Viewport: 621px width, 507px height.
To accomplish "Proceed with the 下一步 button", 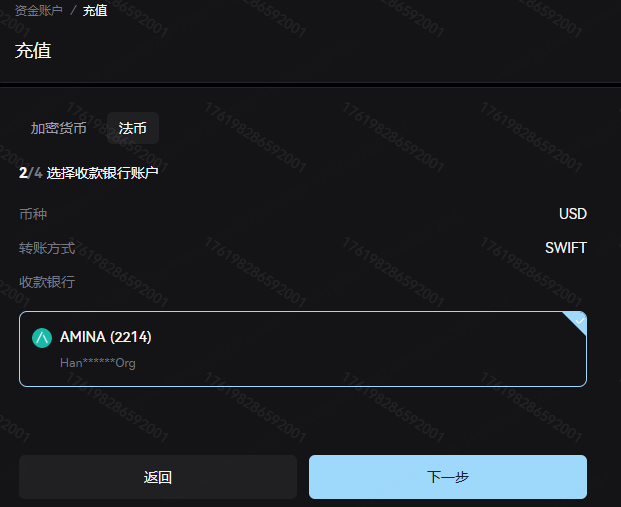I will click(447, 477).
